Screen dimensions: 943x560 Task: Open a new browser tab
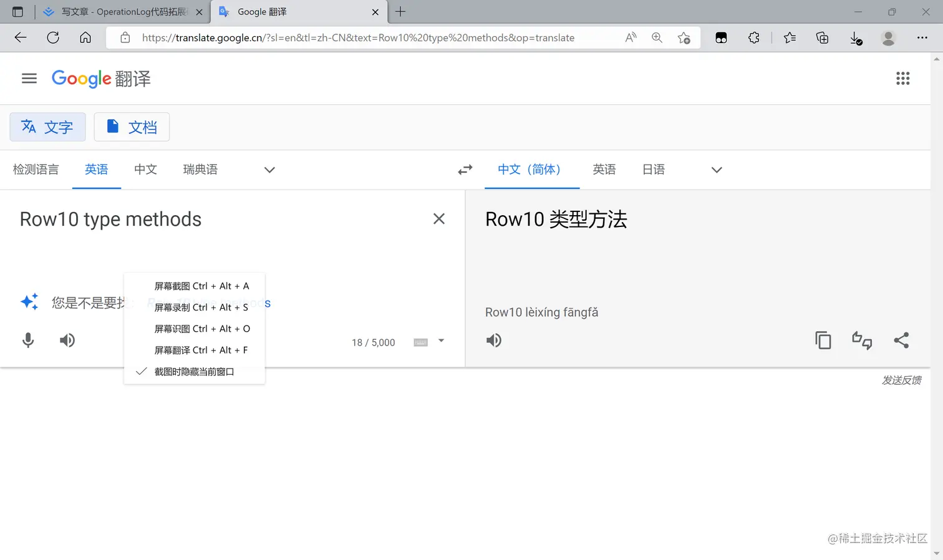coord(400,11)
